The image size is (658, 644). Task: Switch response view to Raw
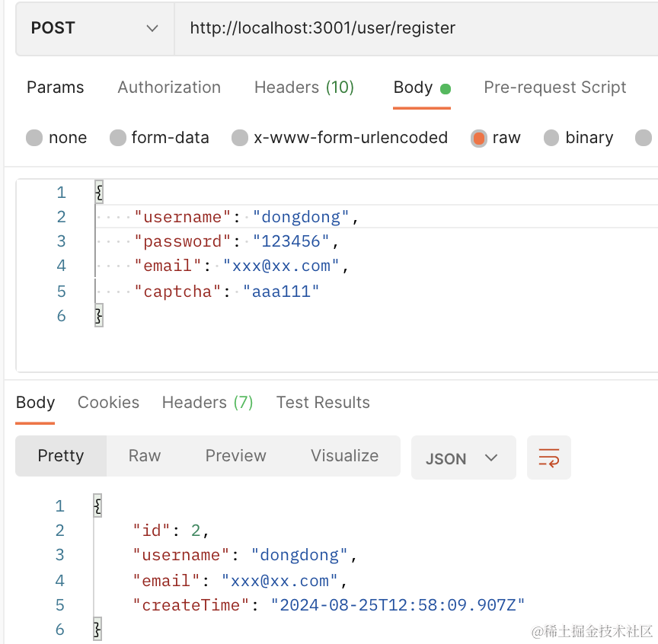click(x=145, y=456)
